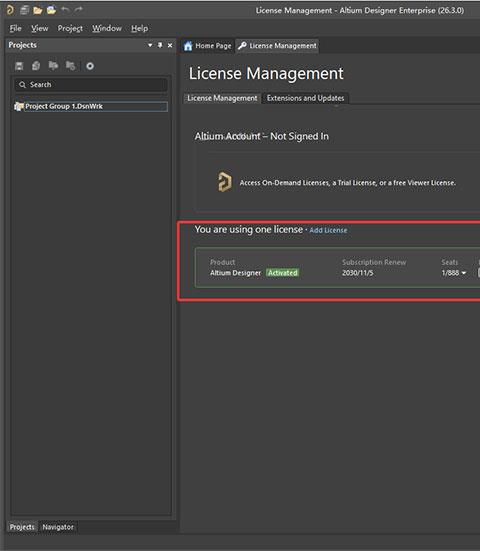This screenshot has width=480, height=551.
Task: Click the You are using one license text
Action: click(249, 229)
